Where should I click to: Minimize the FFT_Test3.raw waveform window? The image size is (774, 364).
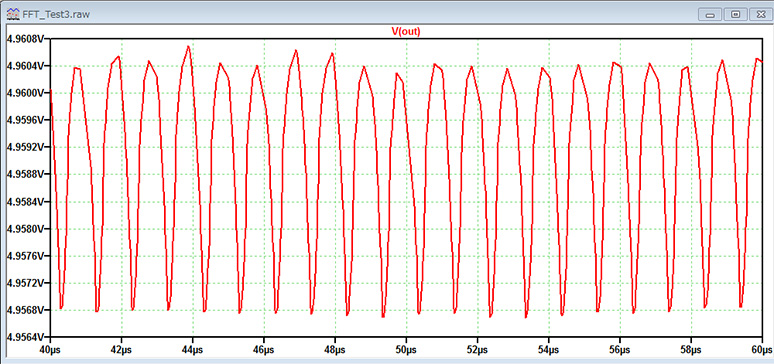pyautogui.click(x=711, y=14)
